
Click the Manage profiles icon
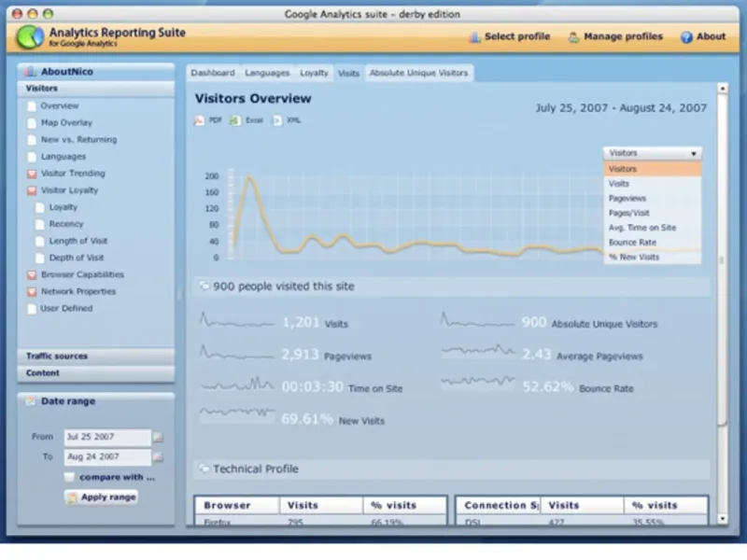click(x=573, y=37)
